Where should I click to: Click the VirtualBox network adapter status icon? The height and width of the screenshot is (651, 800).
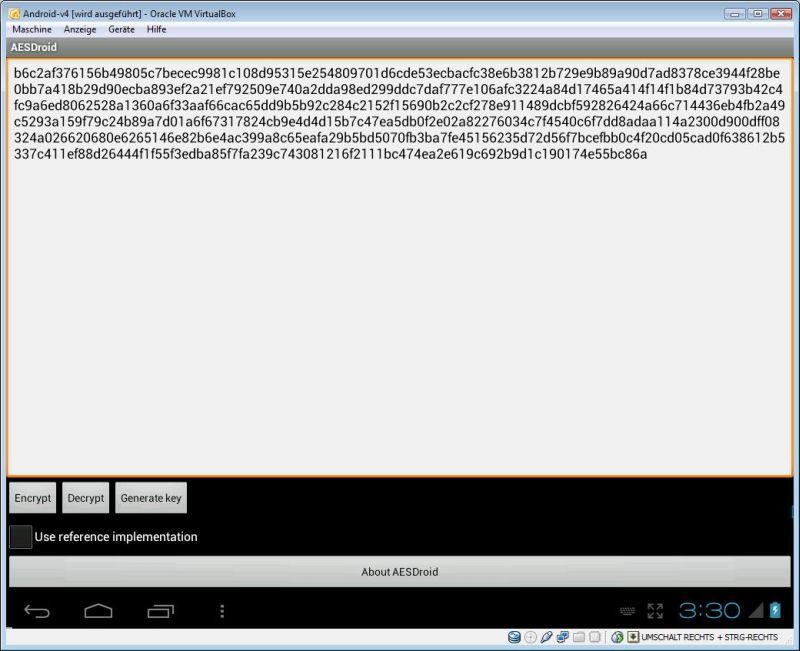563,637
